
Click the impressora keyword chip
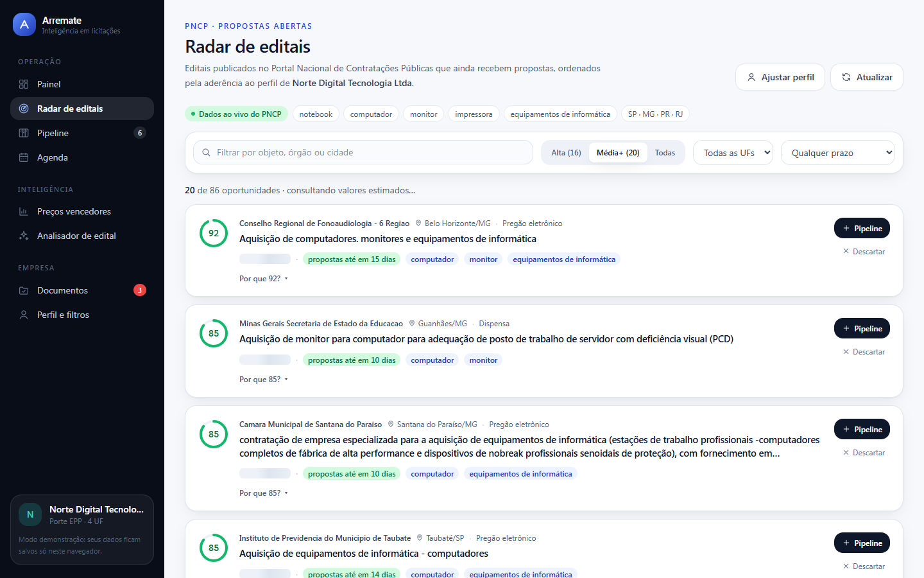point(474,114)
